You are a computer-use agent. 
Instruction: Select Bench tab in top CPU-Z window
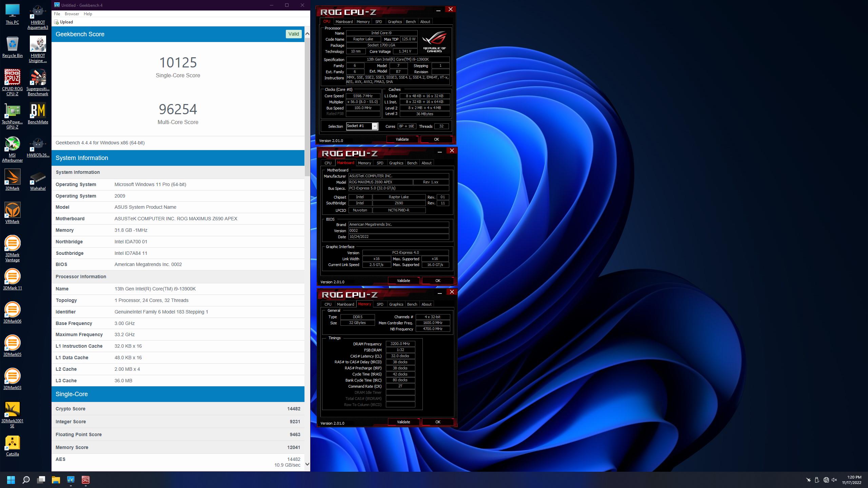click(x=411, y=22)
